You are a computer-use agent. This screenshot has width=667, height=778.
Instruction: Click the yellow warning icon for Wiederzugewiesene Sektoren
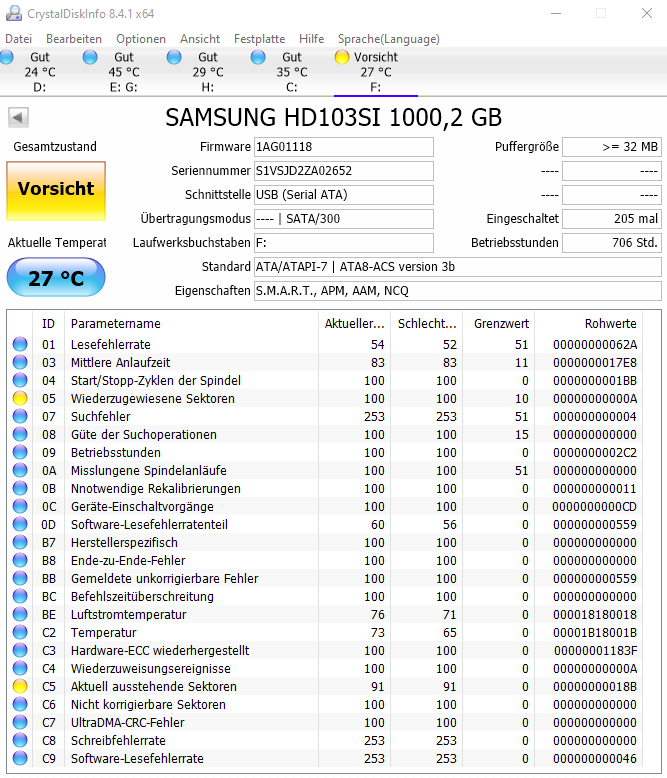click(x=20, y=398)
